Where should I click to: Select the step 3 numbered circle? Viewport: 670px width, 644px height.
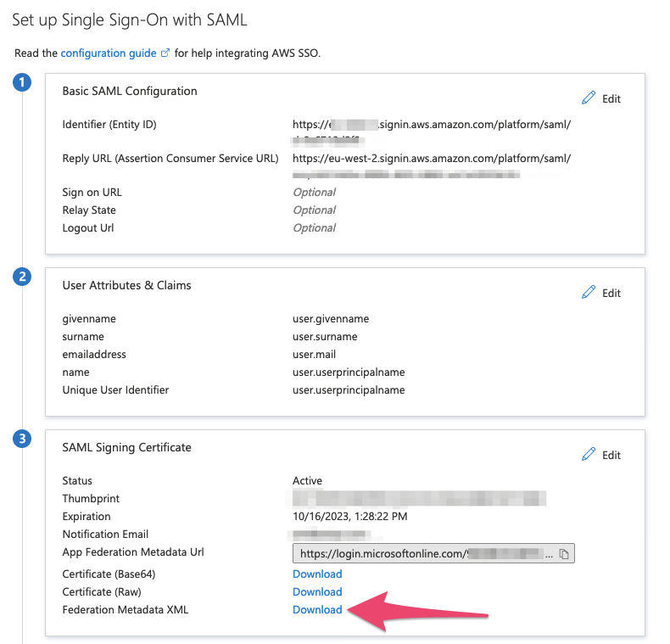pyautogui.click(x=24, y=439)
